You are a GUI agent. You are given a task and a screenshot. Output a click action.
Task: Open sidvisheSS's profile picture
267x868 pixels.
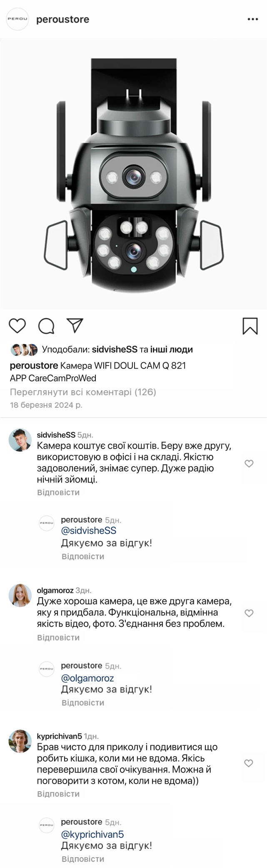20,440
